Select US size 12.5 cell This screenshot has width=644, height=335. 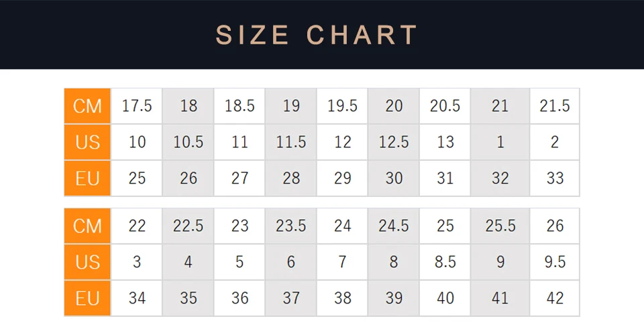tap(394, 142)
